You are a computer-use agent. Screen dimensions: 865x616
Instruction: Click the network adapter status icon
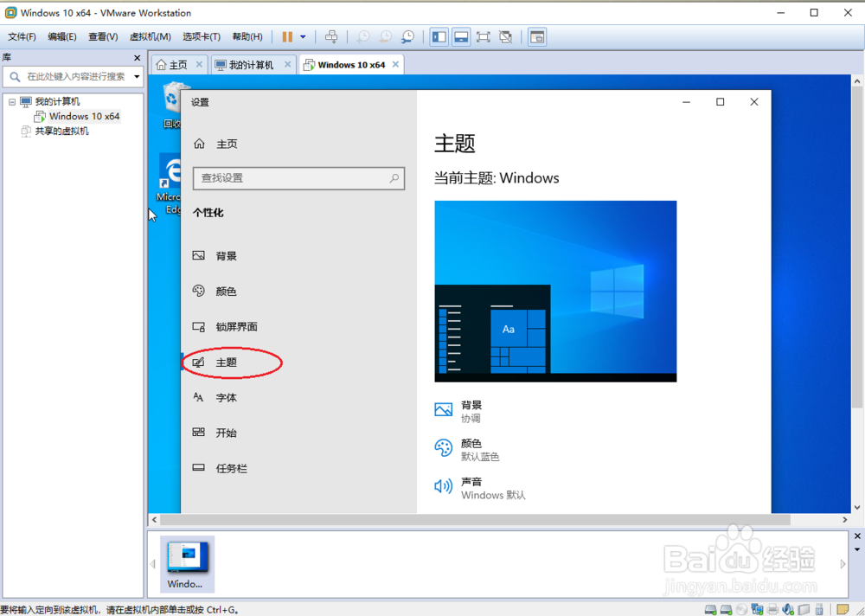click(x=757, y=609)
